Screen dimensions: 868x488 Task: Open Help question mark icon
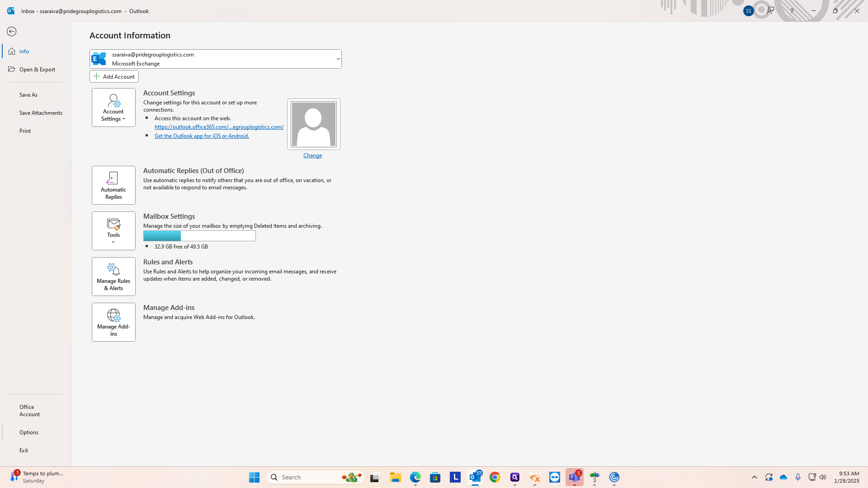[792, 11]
